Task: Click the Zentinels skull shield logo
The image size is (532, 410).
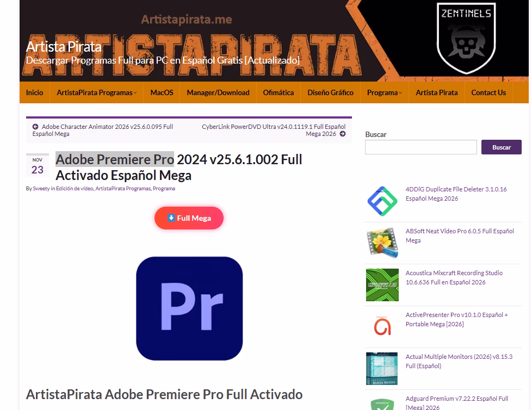Action: (x=466, y=37)
